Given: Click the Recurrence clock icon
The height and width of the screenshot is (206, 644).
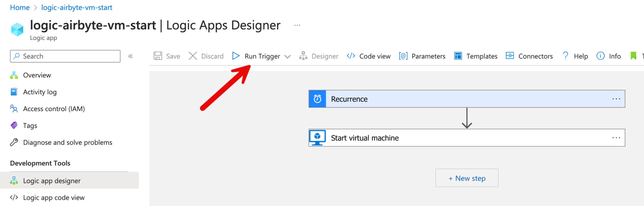Looking at the screenshot, I should click(x=317, y=99).
